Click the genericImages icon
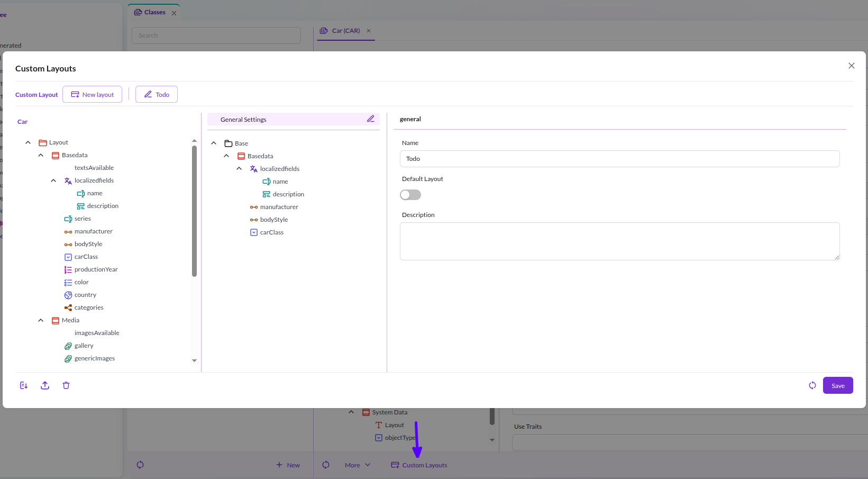Screen dimensions: 868x479 click(68, 358)
